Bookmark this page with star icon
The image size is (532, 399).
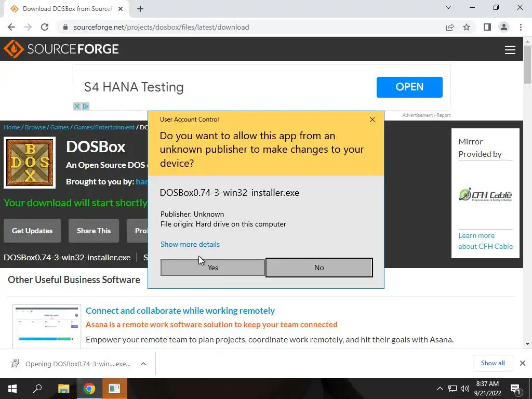[x=467, y=27]
